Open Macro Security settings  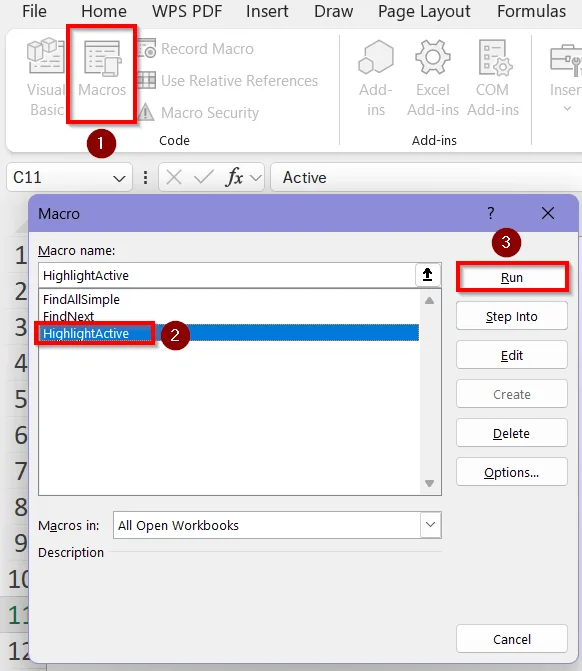(199, 113)
